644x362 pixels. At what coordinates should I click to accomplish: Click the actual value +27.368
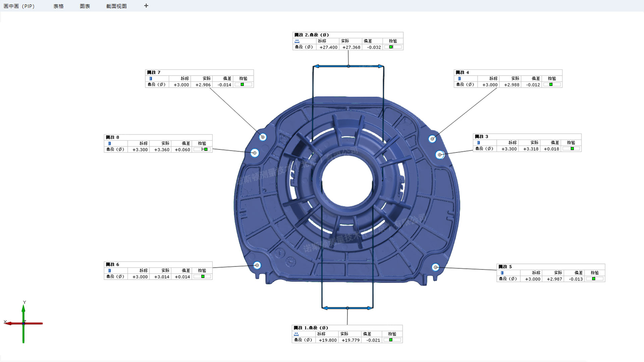pyautogui.click(x=351, y=47)
